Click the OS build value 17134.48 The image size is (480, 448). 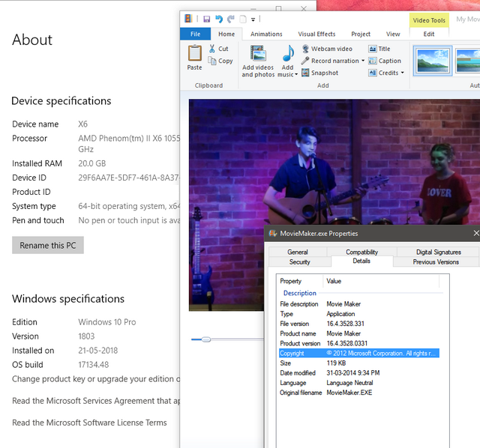[93, 365]
